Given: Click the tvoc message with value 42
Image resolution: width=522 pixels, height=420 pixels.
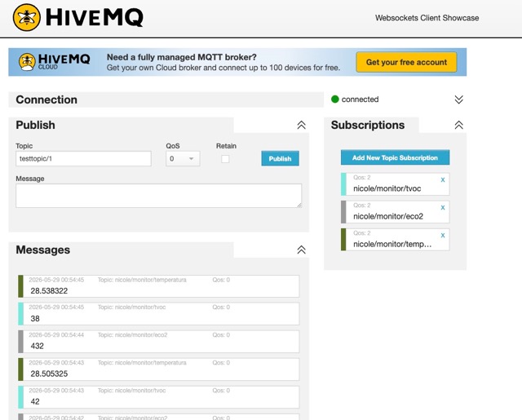Looking at the screenshot, I should (158, 397).
